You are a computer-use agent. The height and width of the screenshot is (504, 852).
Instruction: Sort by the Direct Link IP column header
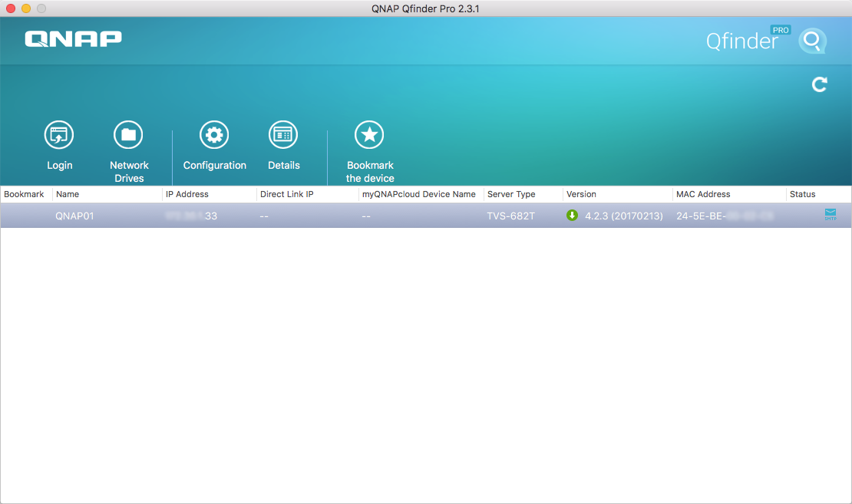[287, 194]
